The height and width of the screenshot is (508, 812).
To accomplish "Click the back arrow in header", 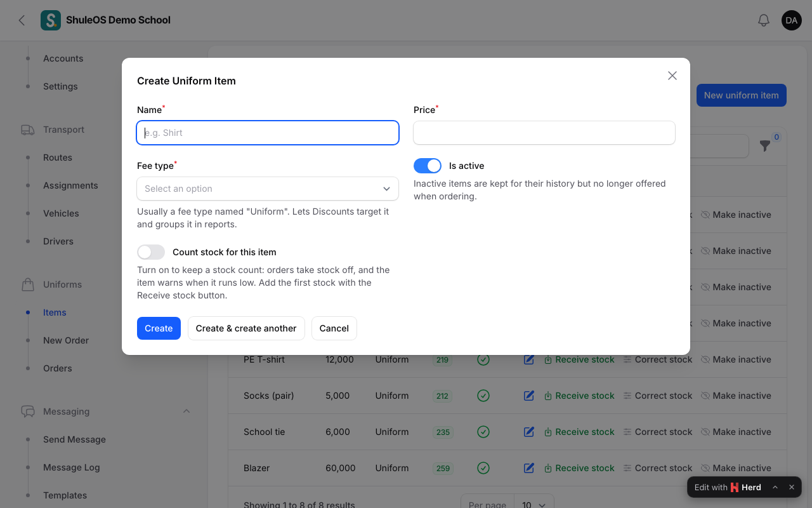I will [22, 20].
